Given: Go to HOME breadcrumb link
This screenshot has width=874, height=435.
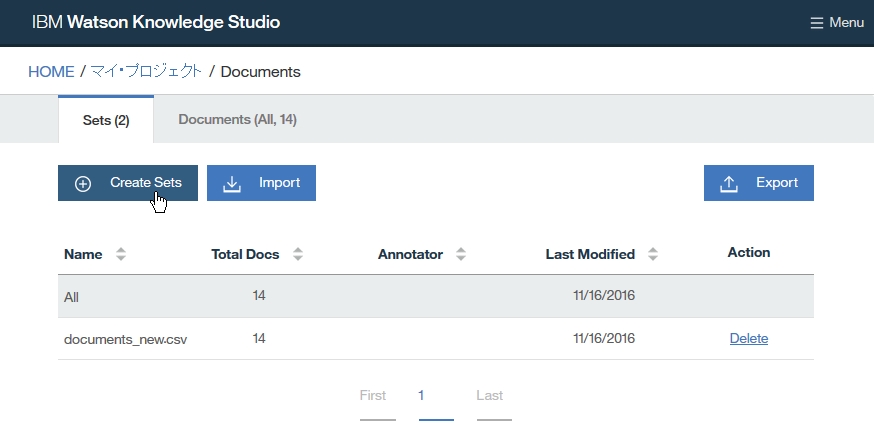Looking at the screenshot, I should [51, 72].
